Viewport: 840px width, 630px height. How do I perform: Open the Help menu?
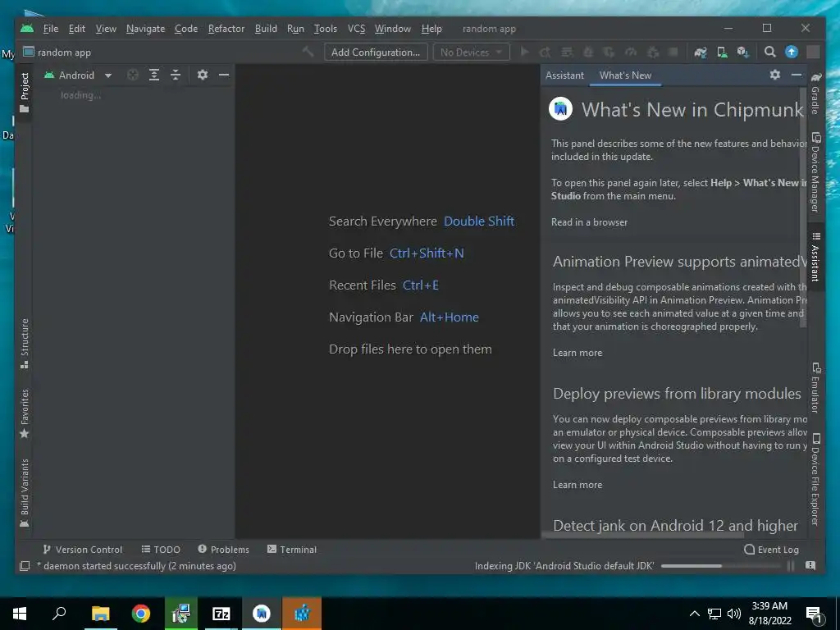click(x=431, y=29)
